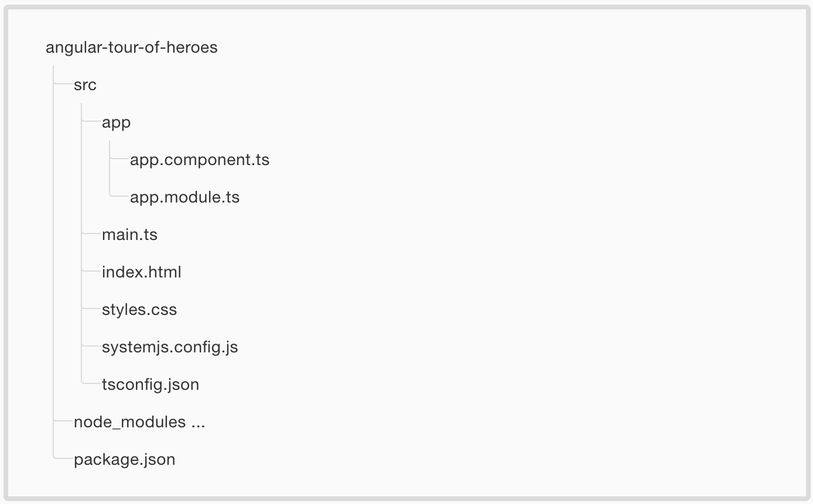Image resolution: width=813 pixels, height=504 pixels.
Task: Open the src folder
Action: click(85, 85)
